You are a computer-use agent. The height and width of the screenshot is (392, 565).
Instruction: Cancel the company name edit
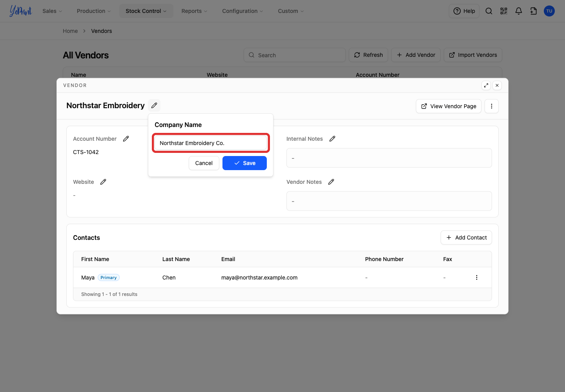[204, 163]
